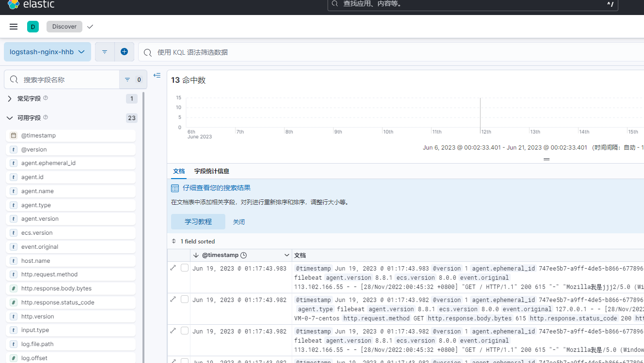Click the 学习教程 button
Screen dimensions: 644x363
click(x=198, y=222)
